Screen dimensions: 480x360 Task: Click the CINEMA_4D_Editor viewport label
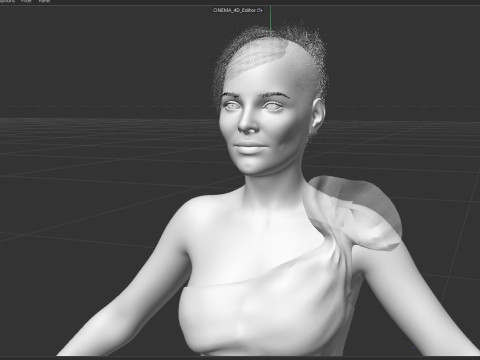coord(234,10)
